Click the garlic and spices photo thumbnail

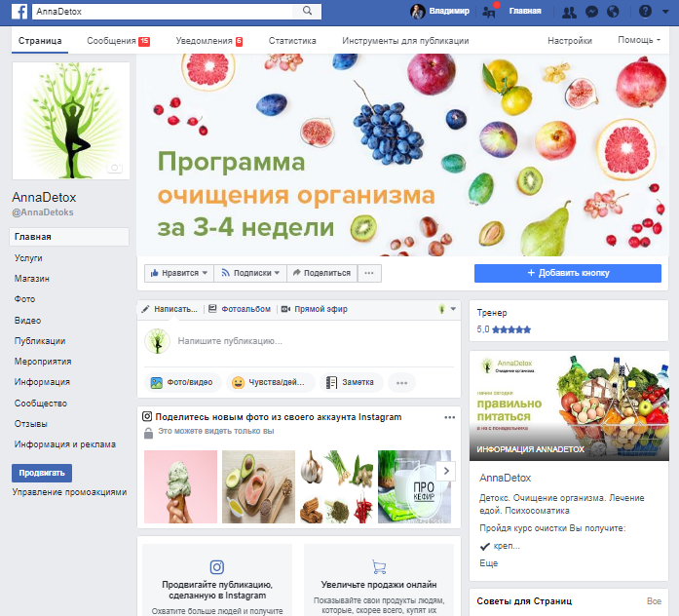tap(336, 487)
